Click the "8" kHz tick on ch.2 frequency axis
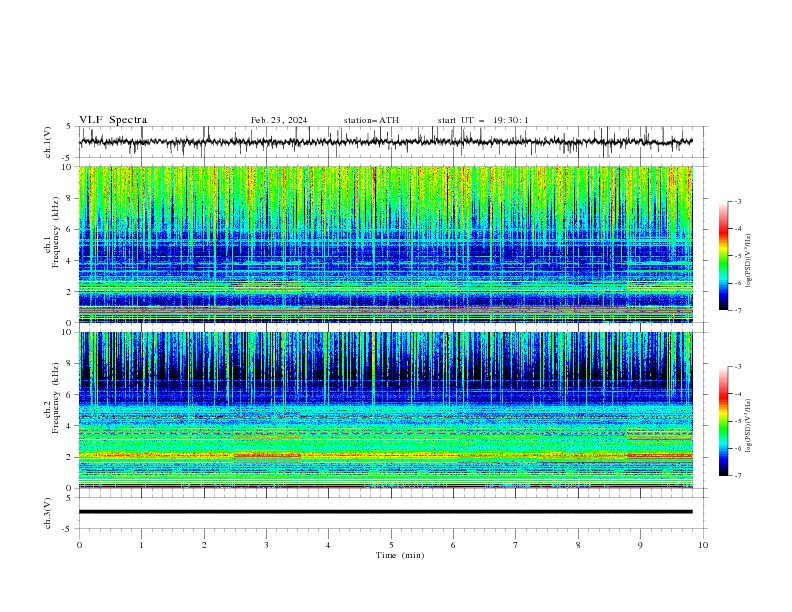 [x=70, y=364]
